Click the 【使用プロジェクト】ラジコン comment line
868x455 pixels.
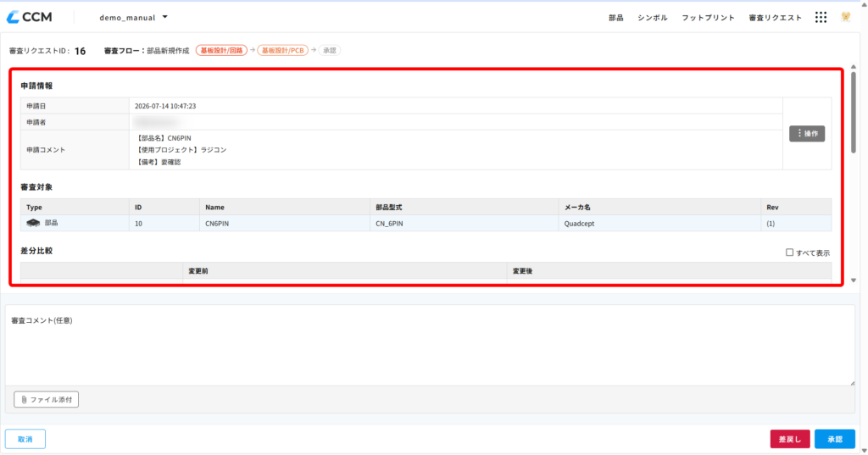coord(181,150)
